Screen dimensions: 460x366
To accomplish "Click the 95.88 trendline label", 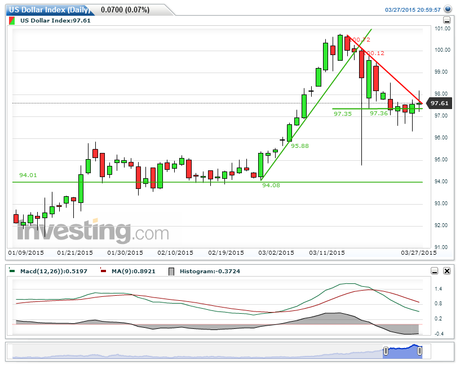I will pos(300,146).
